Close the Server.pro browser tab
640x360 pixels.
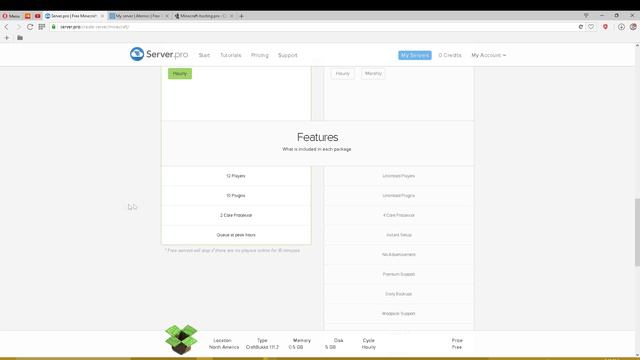(102, 16)
